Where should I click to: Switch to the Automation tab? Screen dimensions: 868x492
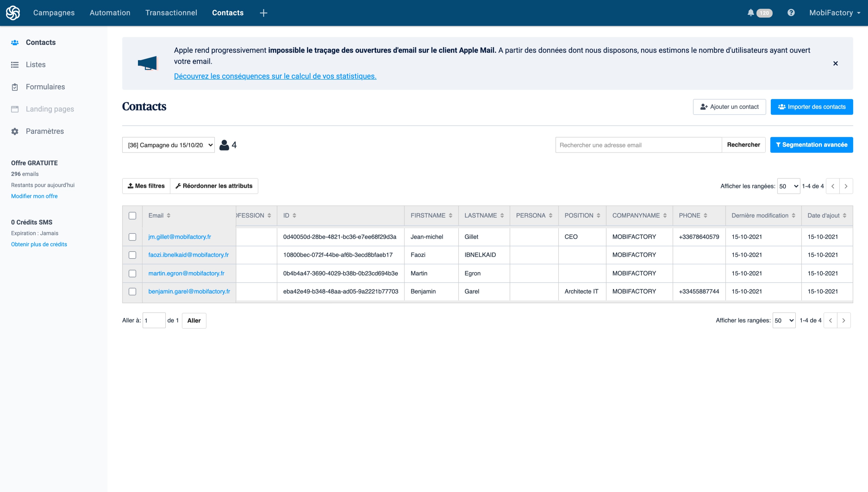(110, 13)
